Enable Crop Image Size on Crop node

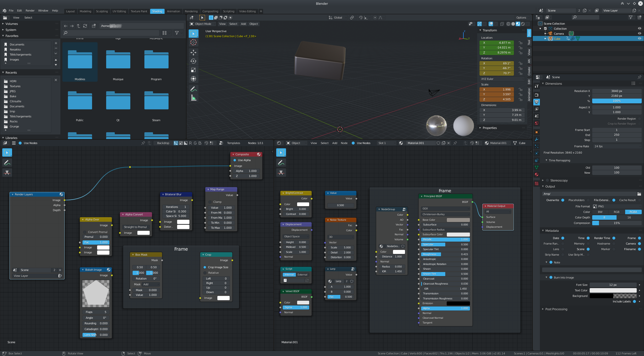[x=205, y=267]
